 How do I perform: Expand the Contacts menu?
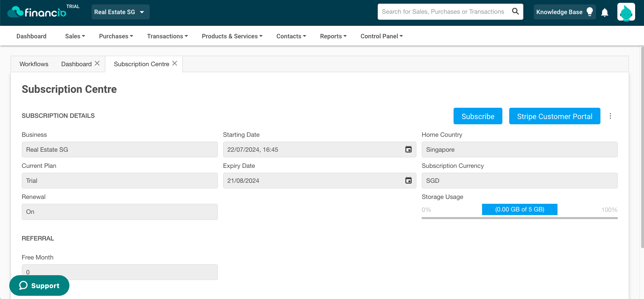(x=291, y=36)
